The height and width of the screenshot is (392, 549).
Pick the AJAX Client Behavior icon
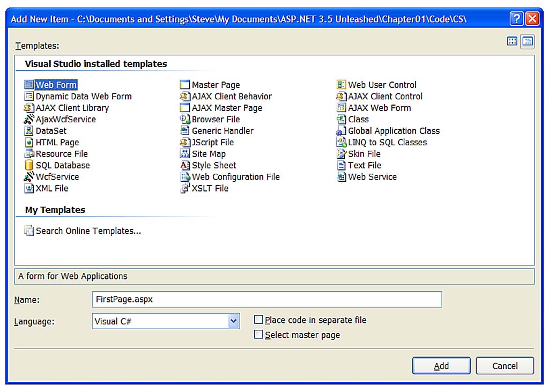point(185,97)
